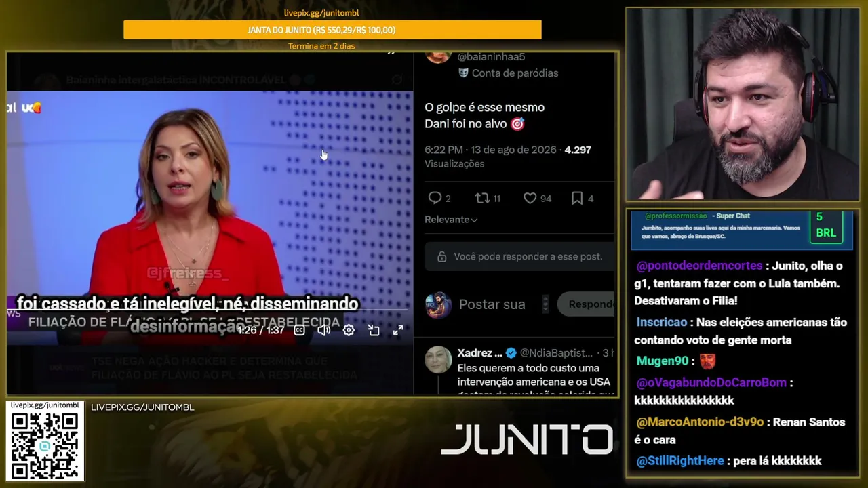Click the Xadrez display name in the reply
This screenshot has height=488, width=868.
(x=479, y=353)
